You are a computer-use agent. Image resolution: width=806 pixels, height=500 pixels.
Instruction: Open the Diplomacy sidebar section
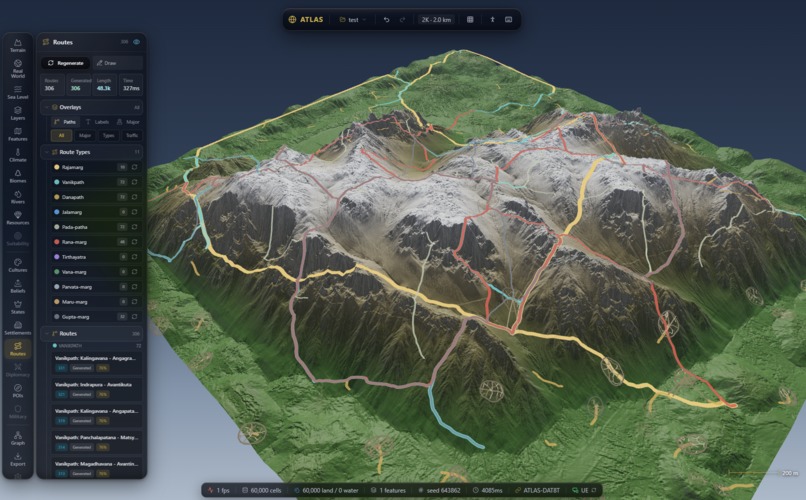tap(17, 370)
